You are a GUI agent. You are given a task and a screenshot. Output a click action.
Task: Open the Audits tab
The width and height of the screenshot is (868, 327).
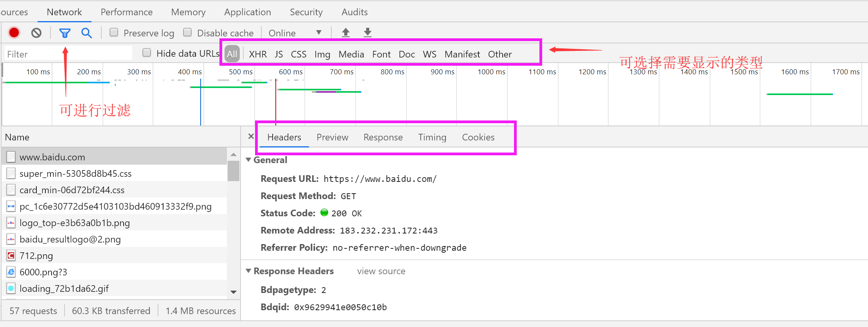tap(354, 12)
